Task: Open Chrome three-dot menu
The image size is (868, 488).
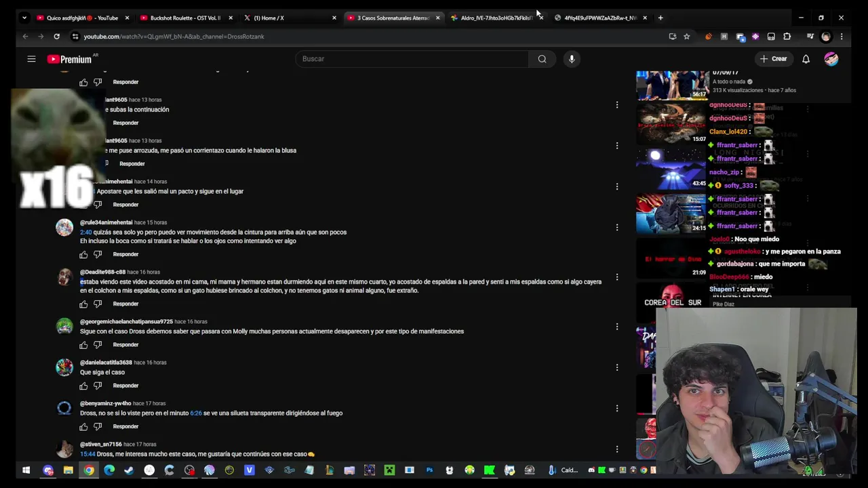Action: [842, 37]
